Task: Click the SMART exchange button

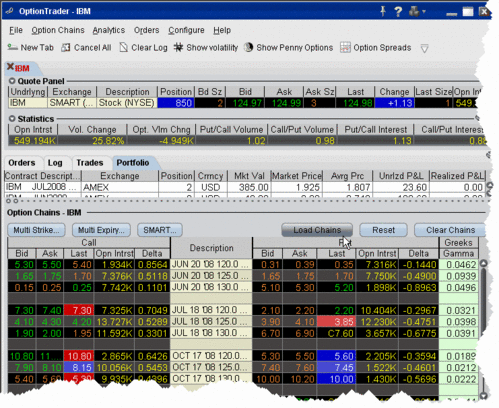Action: coord(160,230)
